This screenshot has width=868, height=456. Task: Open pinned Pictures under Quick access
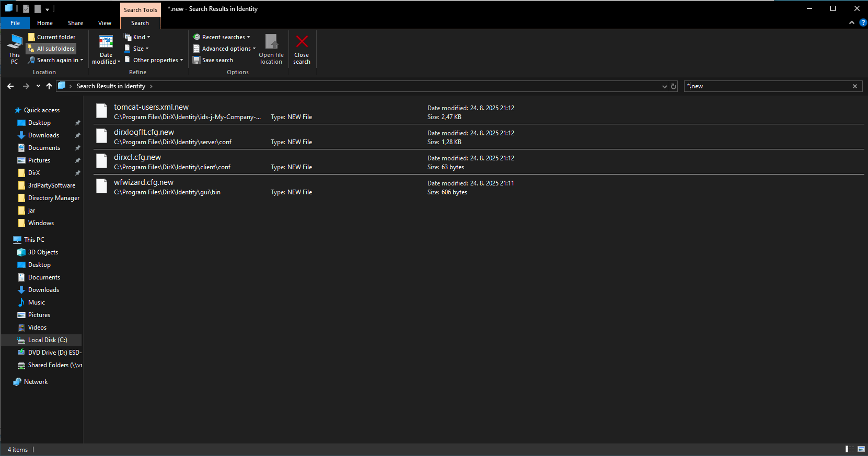pyautogui.click(x=39, y=160)
